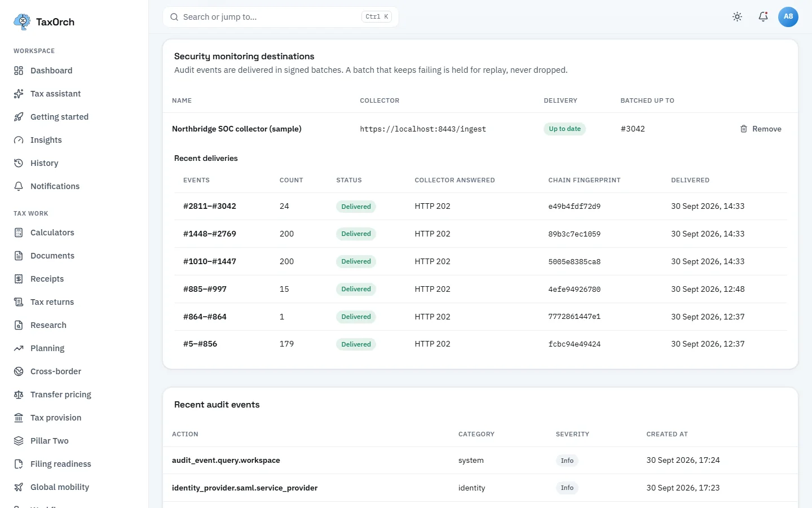The height and width of the screenshot is (508, 812).
Task: Click the Notifications bell icon in the sidebar
Action: [19, 186]
